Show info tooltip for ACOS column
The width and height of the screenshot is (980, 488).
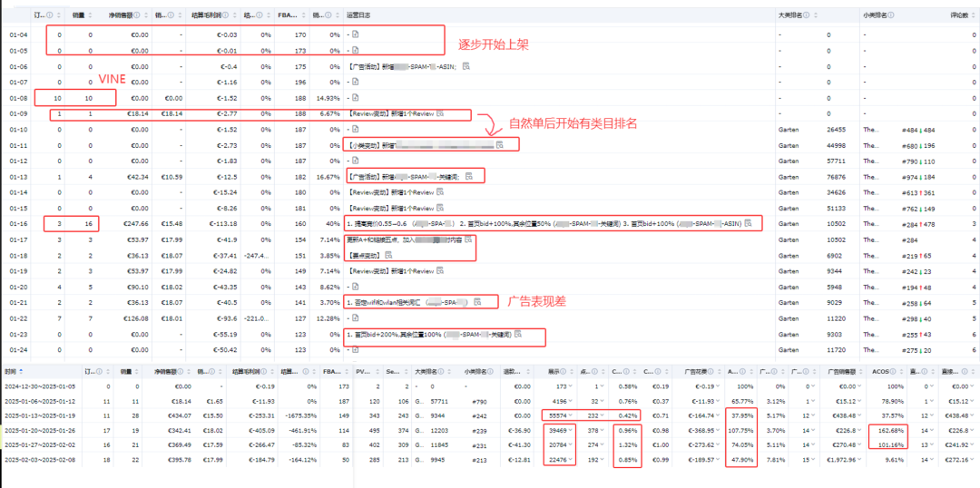pos(892,370)
